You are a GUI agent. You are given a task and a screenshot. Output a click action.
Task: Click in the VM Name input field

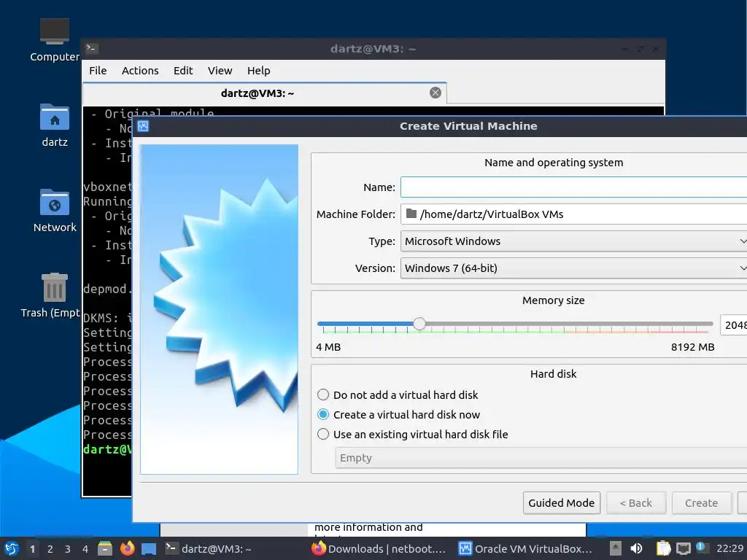pyautogui.click(x=573, y=187)
